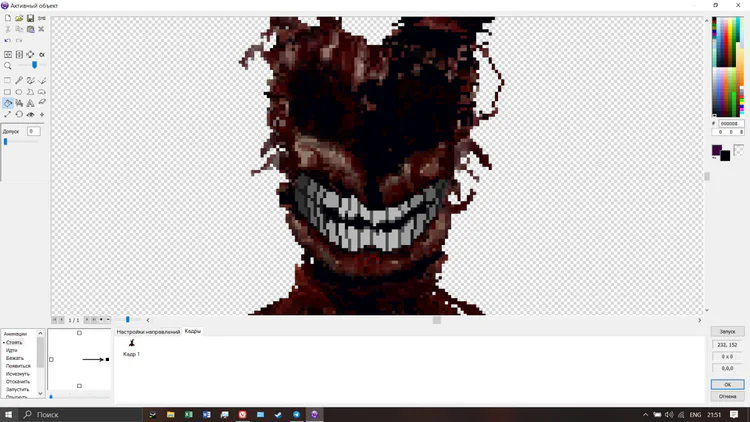750x422 pixels.
Task: Click the canvas horizontal scrollbar right arrow
Action: click(x=699, y=320)
